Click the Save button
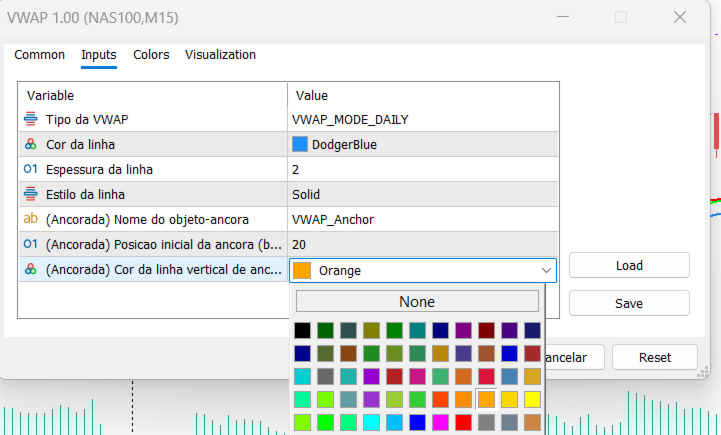This screenshot has height=435, width=721. tap(629, 303)
